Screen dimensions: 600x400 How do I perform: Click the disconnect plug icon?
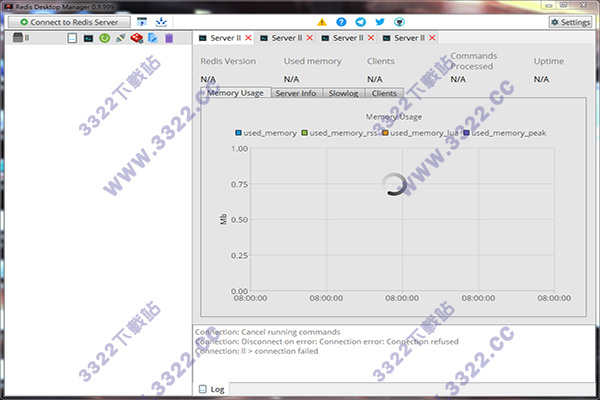click(x=121, y=38)
